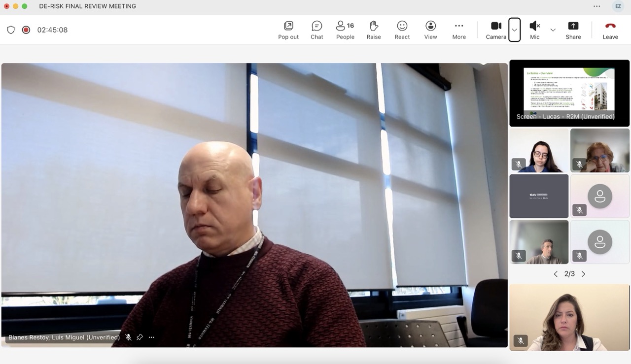Open window options ellipsis in title bar
Screen dimensions: 631x364
pos(597,6)
